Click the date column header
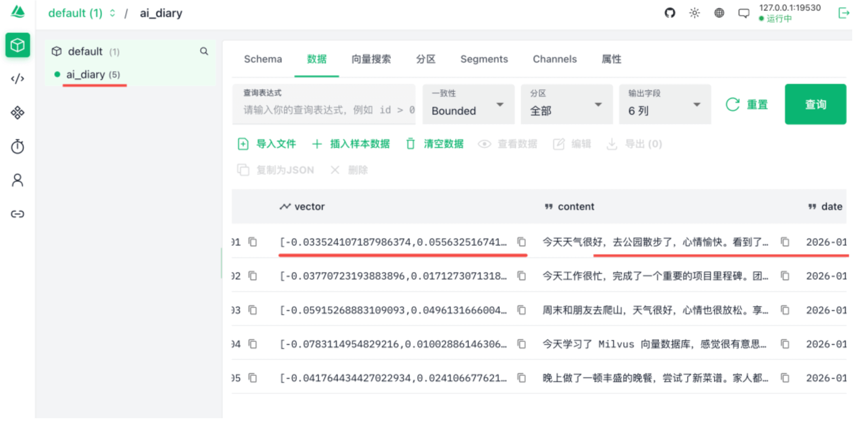The image size is (868, 432). click(825, 207)
